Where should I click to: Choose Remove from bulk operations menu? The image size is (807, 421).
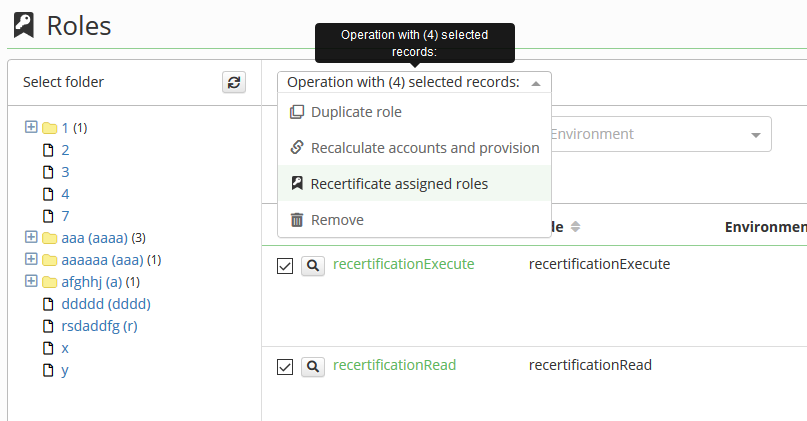[x=414, y=220]
